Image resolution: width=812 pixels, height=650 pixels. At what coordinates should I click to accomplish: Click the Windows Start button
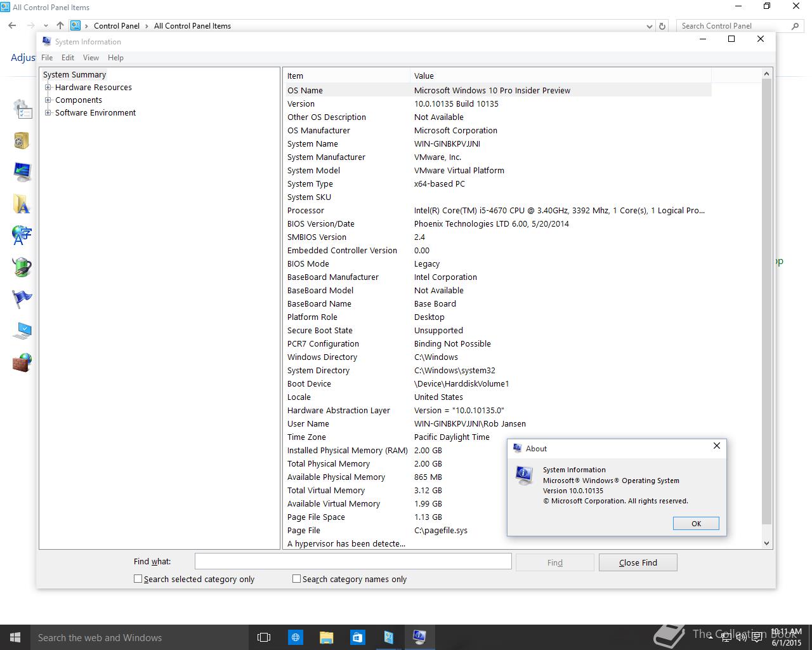coord(15,637)
